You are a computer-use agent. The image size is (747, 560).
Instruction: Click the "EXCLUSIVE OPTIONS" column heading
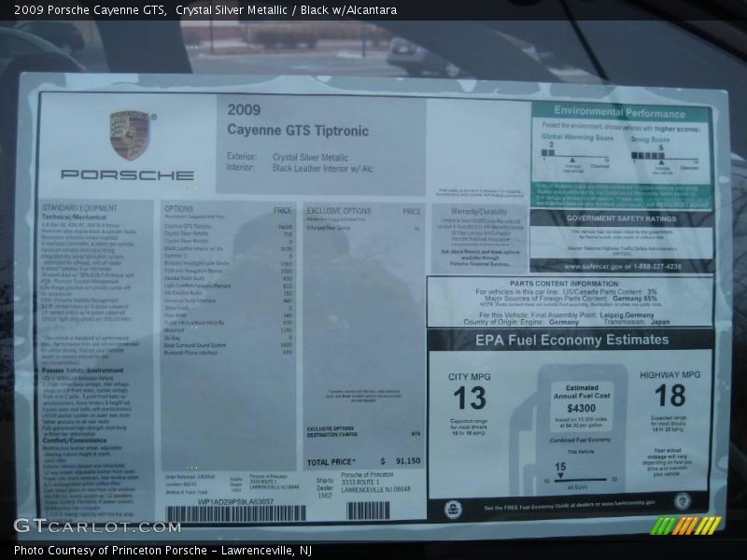339,211
